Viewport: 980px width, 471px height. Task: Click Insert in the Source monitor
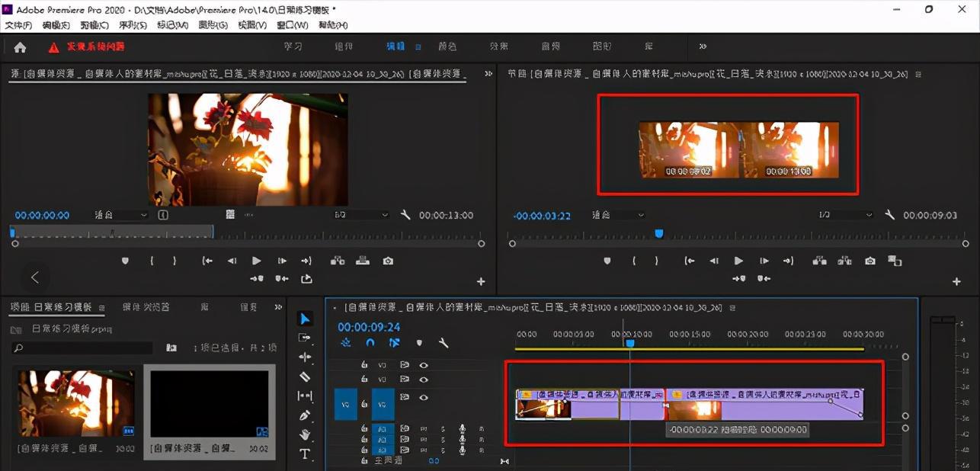(337, 261)
